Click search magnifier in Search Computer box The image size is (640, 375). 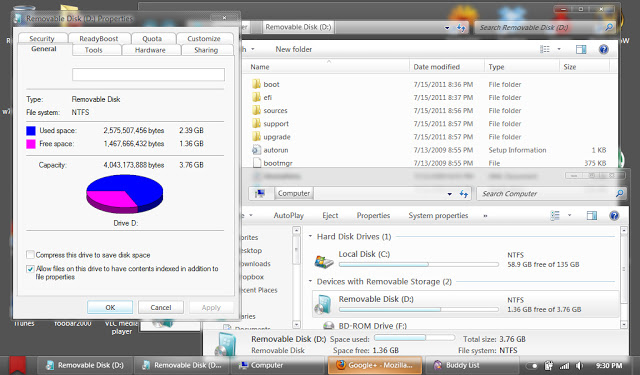pos(619,193)
